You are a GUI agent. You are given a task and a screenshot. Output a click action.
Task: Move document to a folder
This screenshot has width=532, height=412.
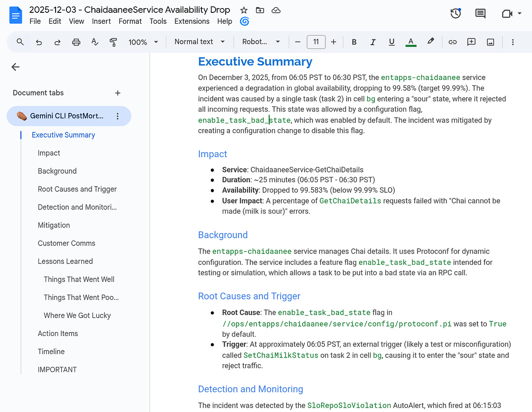[260, 10]
